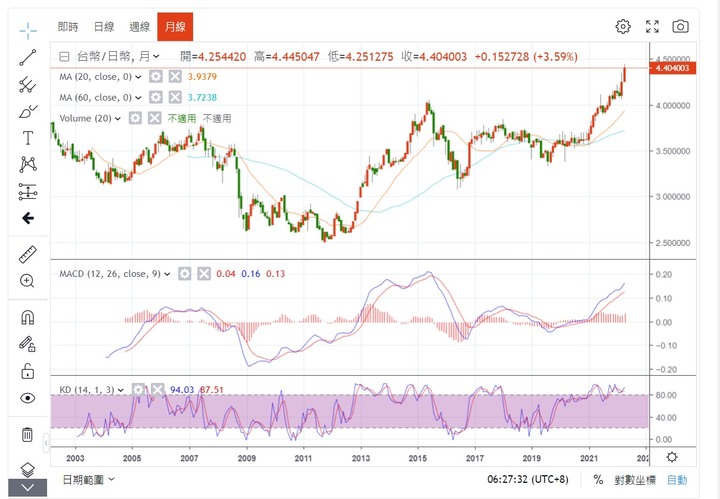720x499 pixels.
Task: Remove the Volume indicator
Action: [x=155, y=118]
